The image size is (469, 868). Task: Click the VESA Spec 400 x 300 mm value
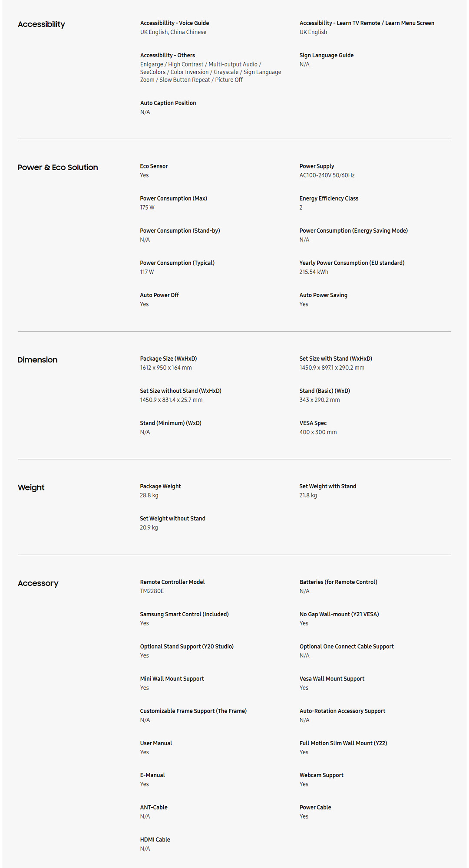[318, 432]
